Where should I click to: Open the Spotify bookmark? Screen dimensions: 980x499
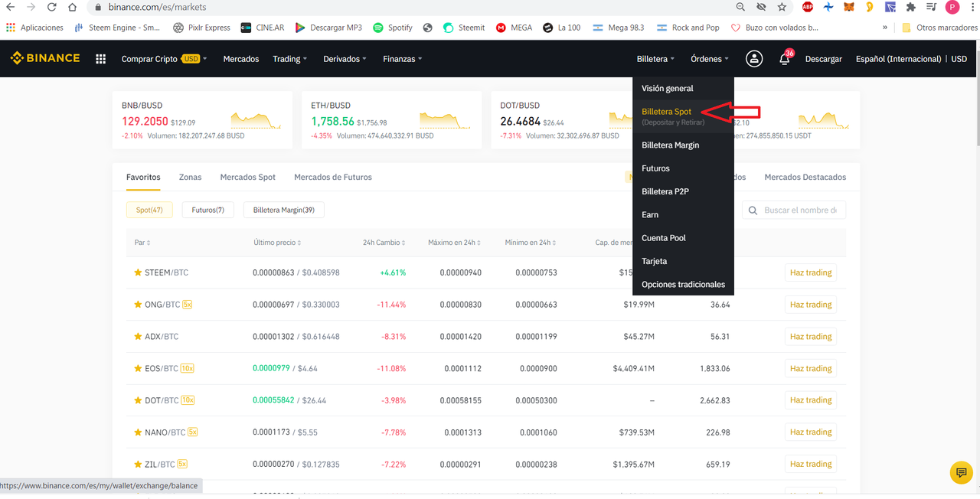pyautogui.click(x=393, y=28)
